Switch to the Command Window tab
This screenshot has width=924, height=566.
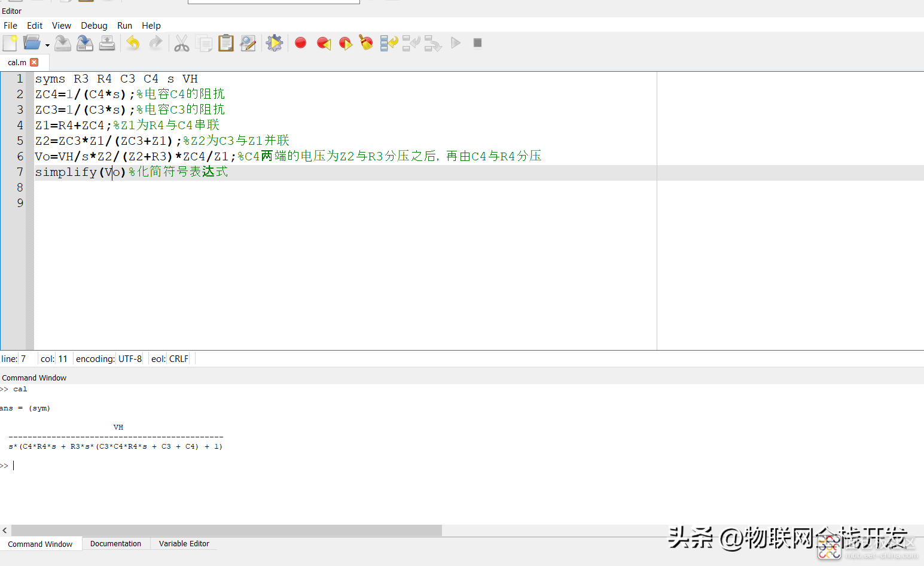pos(40,544)
